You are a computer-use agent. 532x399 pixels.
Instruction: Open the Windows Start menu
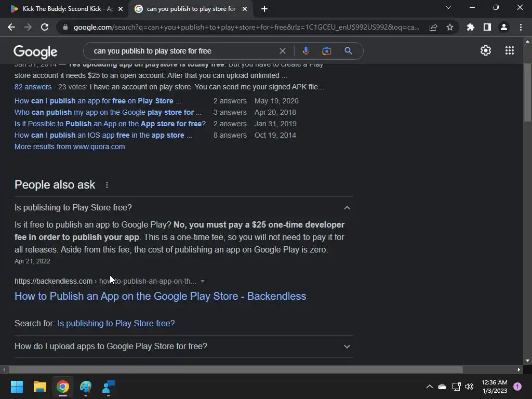pos(17,387)
